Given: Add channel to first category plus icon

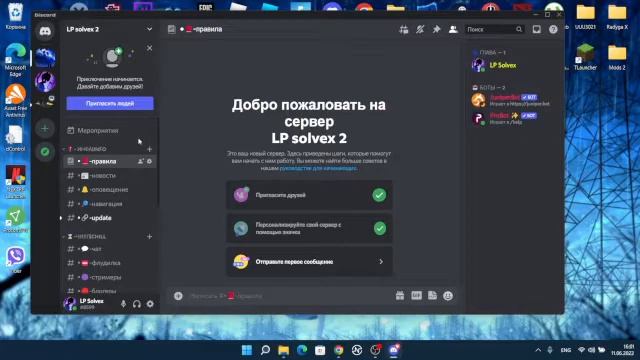Looking at the screenshot, I should tap(149, 149).
